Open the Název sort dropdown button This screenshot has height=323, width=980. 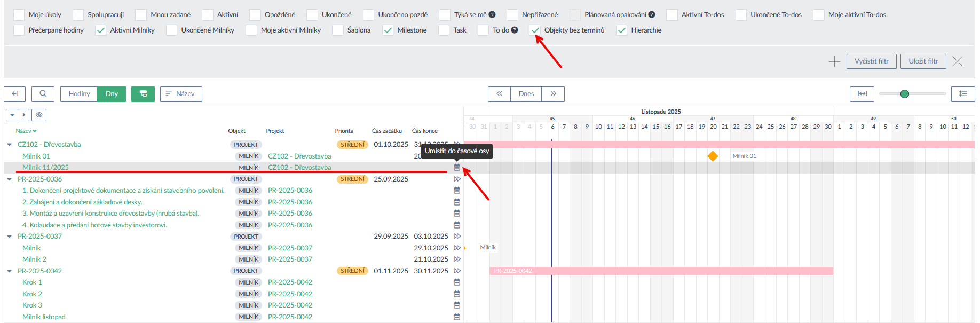pyautogui.click(x=181, y=94)
